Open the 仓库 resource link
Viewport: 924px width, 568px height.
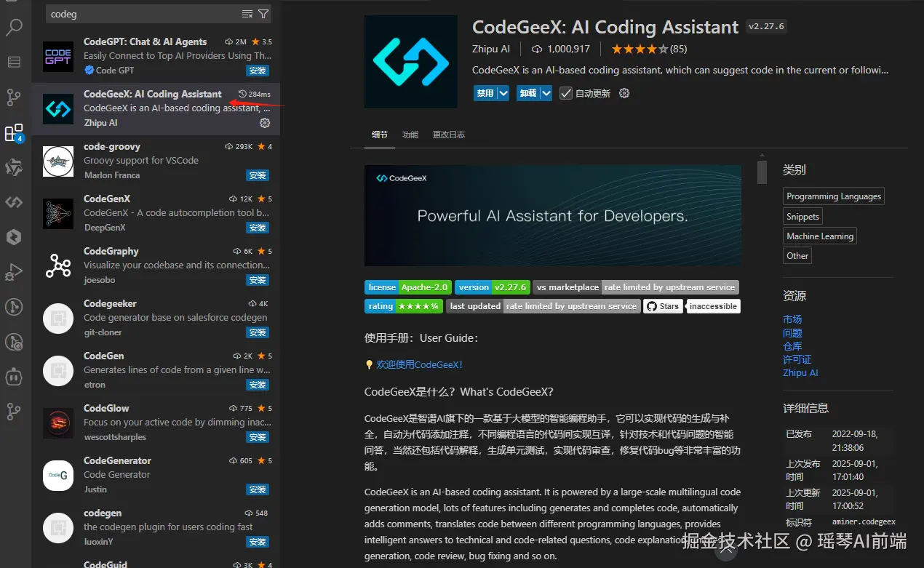pos(792,346)
